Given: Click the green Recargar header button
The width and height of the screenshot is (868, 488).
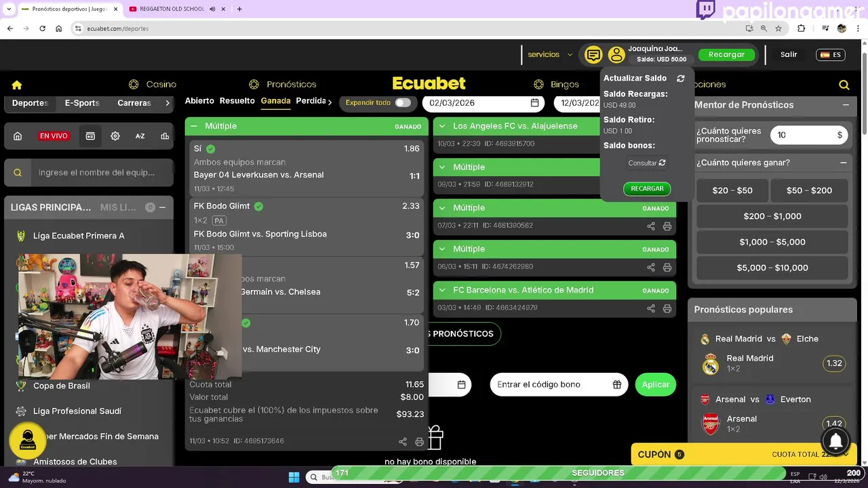Looking at the screenshot, I should (726, 55).
